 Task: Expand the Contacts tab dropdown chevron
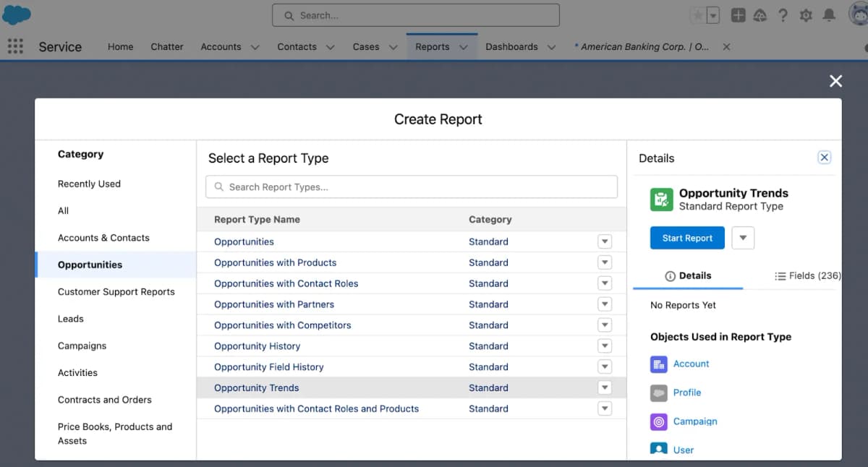click(330, 47)
